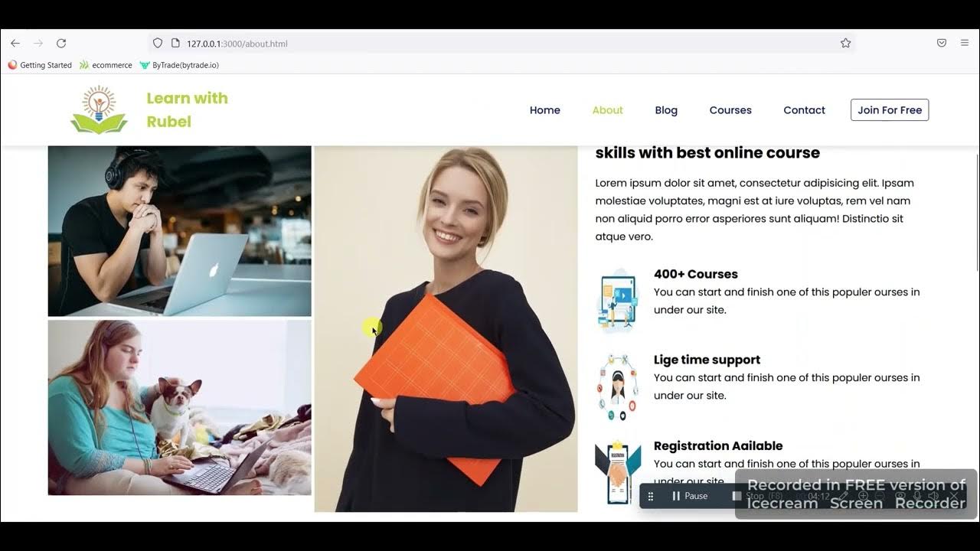This screenshot has height=551, width=980.
Task: Click the girl with dog photo
Action: point(180,407)
